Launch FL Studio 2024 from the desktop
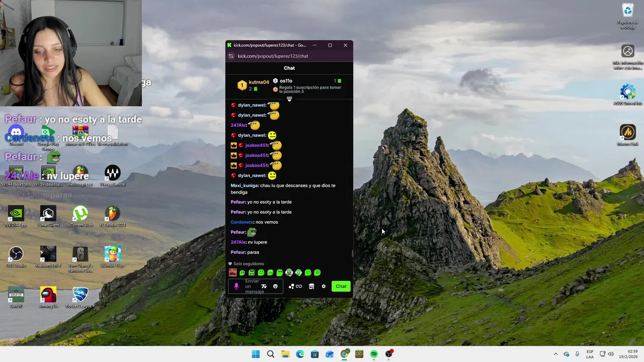The height and width of the screenshot is (362, 644). point(113,217)
